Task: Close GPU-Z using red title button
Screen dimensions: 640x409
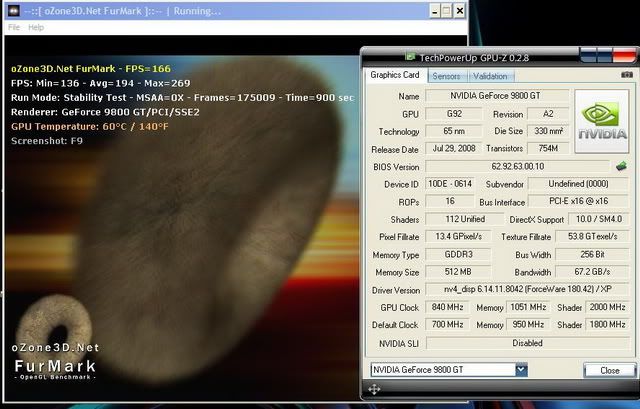Action: pos(624,55)
